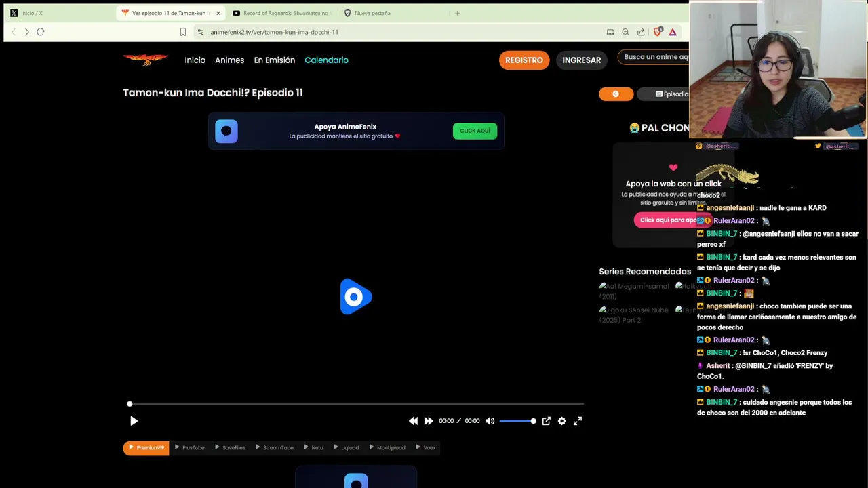The height and width of the screenshot is (488, 868).
Task: Open the Inicio menu item
Action: (195, 60)
